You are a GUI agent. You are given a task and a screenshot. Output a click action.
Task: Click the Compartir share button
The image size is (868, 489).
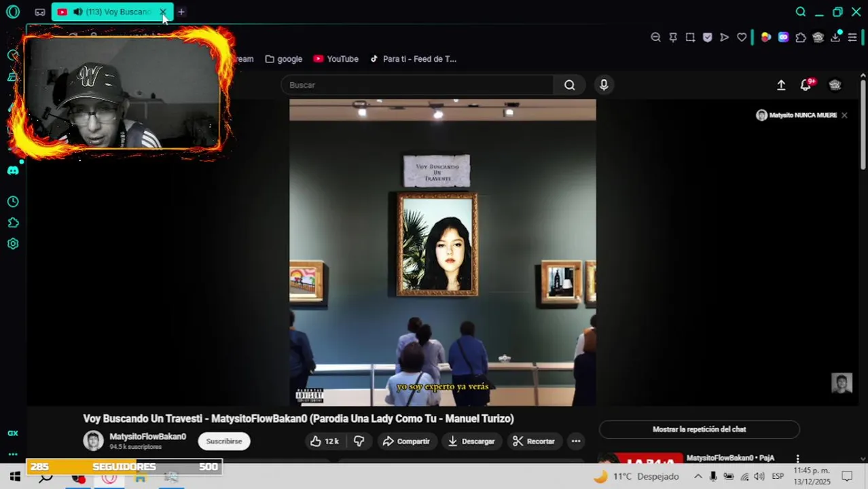[406, 441]
